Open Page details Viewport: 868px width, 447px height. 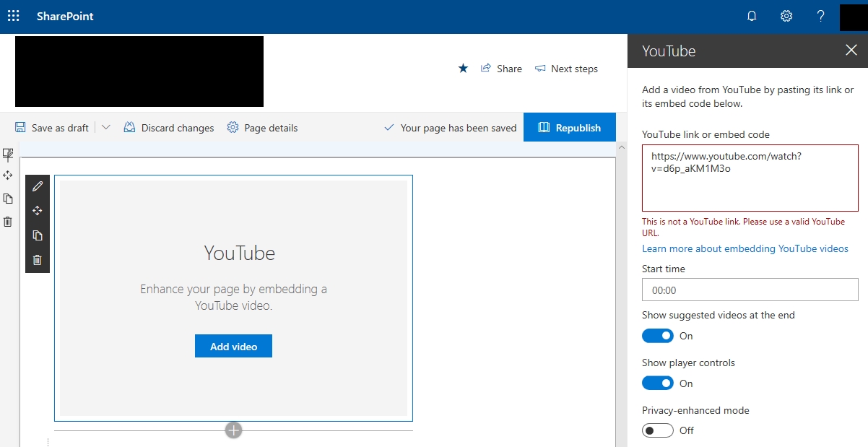click(262, 128)
